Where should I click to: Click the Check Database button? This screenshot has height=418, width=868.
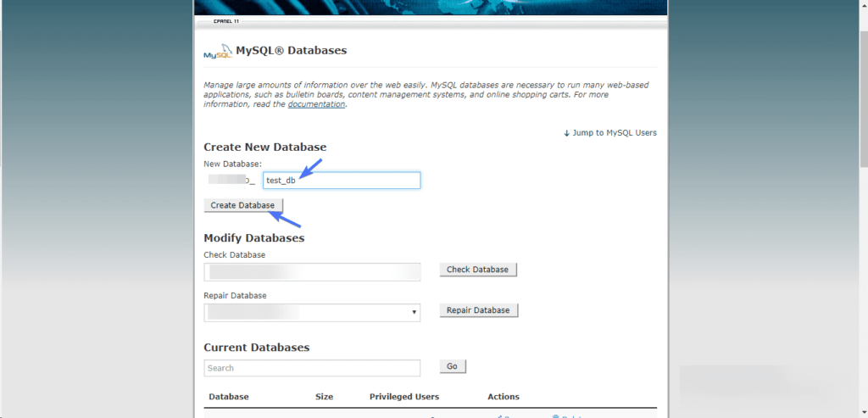pos(477,270)
